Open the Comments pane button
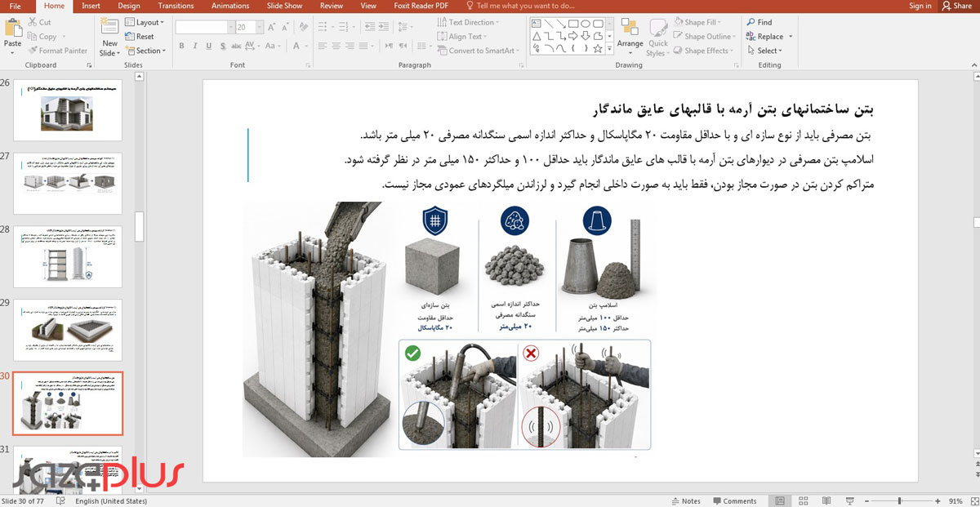This screenshot has height=507, width=980. pos(734,500)
